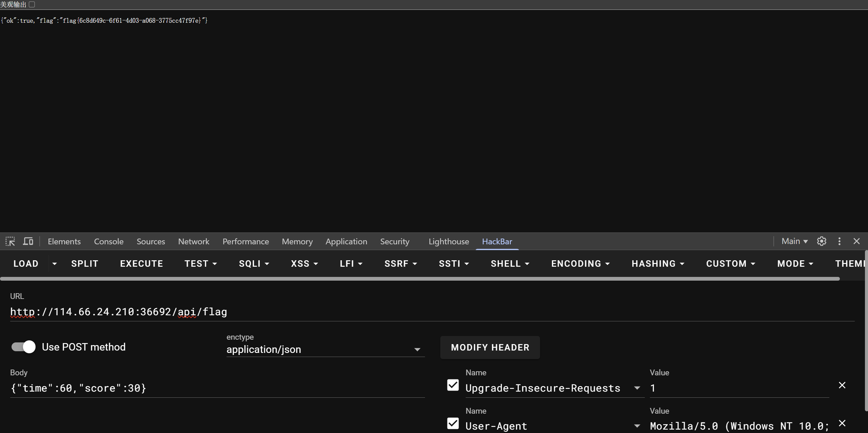The image size is (868, 433).
Task: Switch to the Elements tab
Action: (x=64, y=241)
